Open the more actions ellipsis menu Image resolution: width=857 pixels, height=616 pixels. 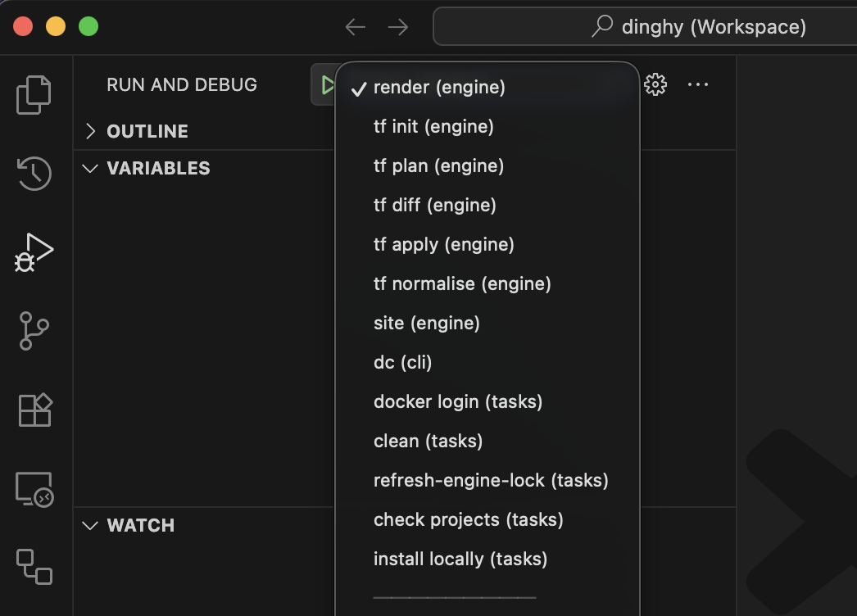(698, 84)
